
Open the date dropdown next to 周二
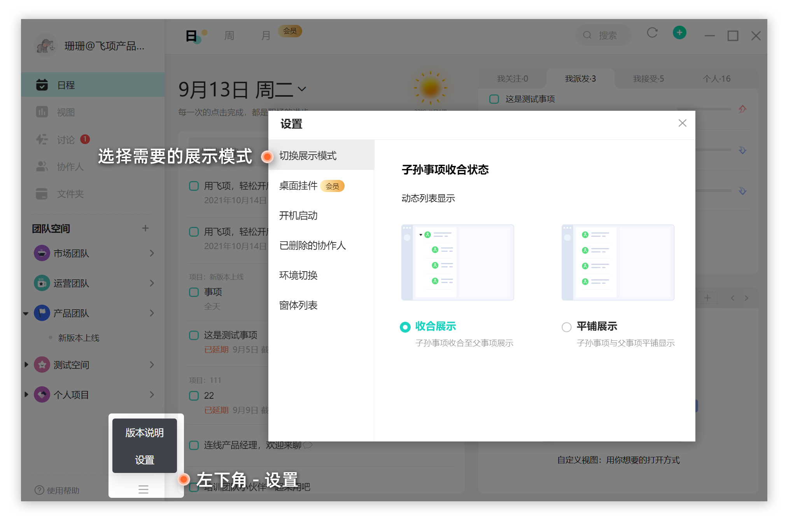click(x=302, y=89)
